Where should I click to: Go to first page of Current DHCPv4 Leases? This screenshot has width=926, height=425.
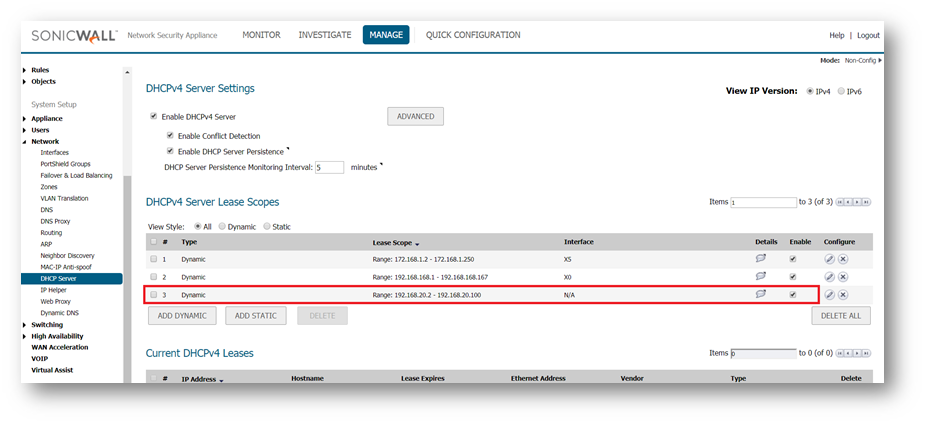click(x=840, y=353)
